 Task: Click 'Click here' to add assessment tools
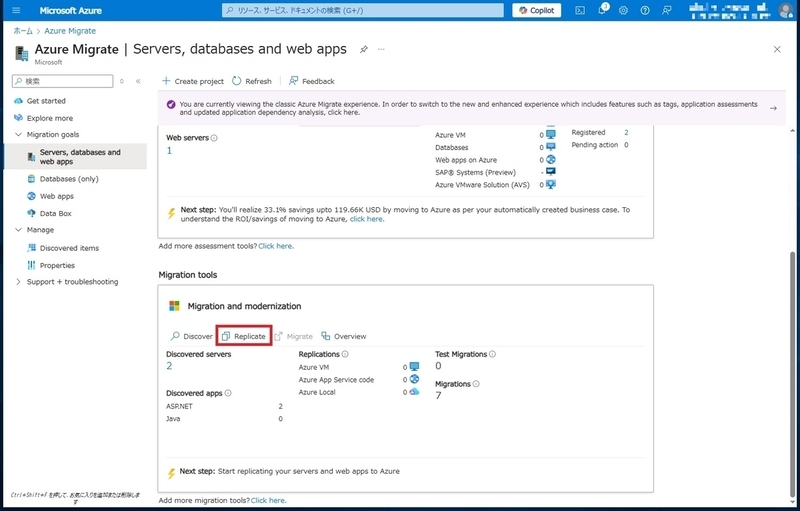pos(276,246)
